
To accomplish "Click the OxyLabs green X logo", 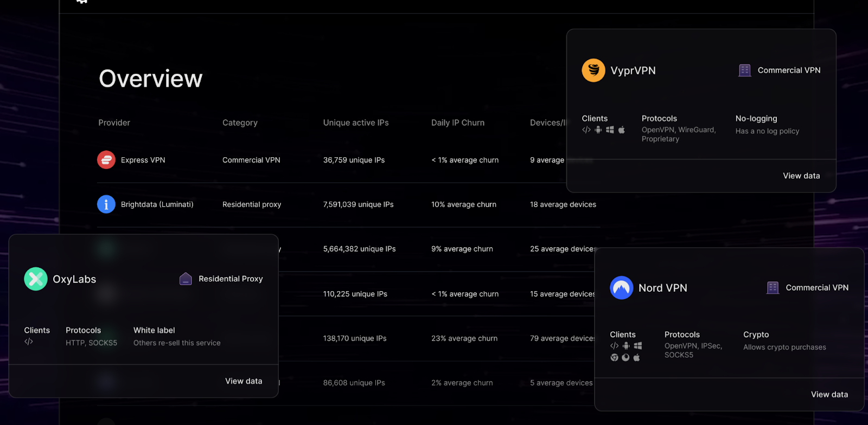I will pyautogui.click(x=36, y=279).
